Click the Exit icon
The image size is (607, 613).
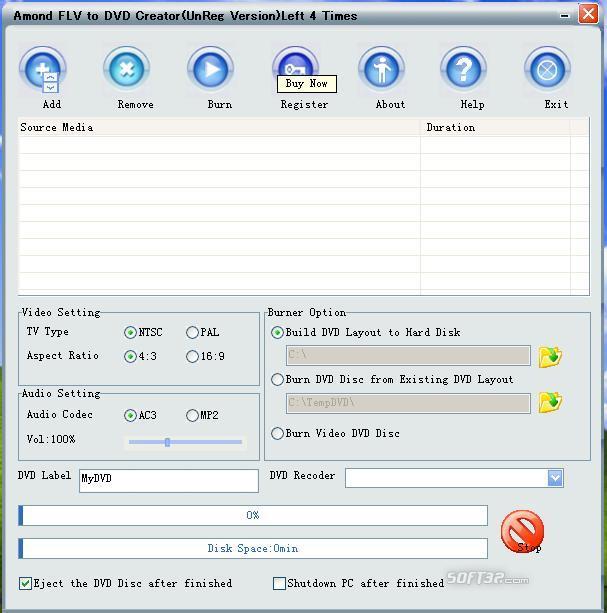coord(547,70)
